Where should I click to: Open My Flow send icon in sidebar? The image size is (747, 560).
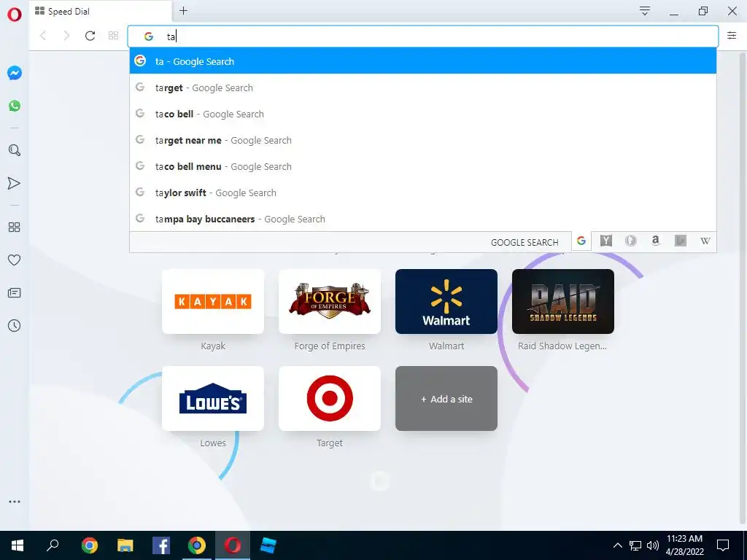(x=15, y=183)
